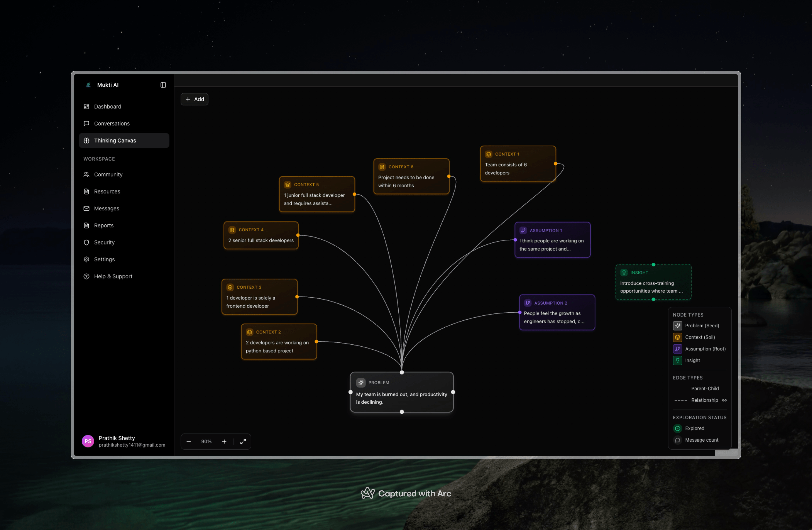Open Help & Support
This screenshot has width=812, height=530.
pos(113,276)
